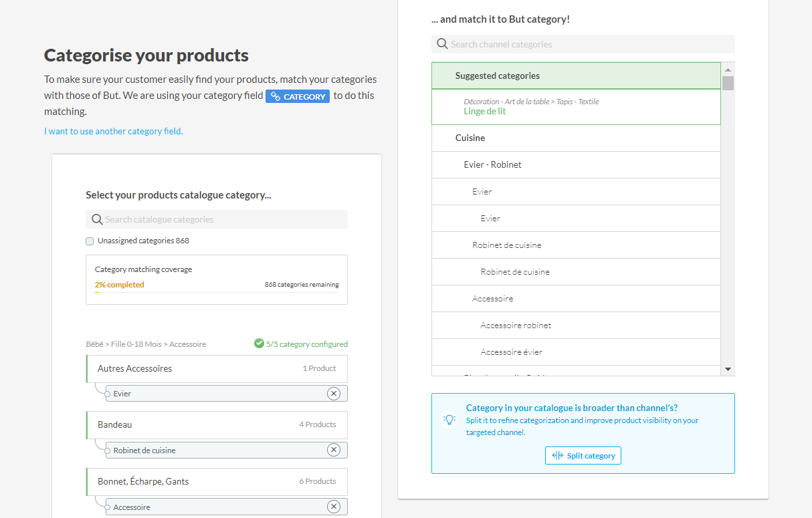The image size is (812, 518).
Task: Click the category matching coverage progress bar
Action: tap(217, 293)
